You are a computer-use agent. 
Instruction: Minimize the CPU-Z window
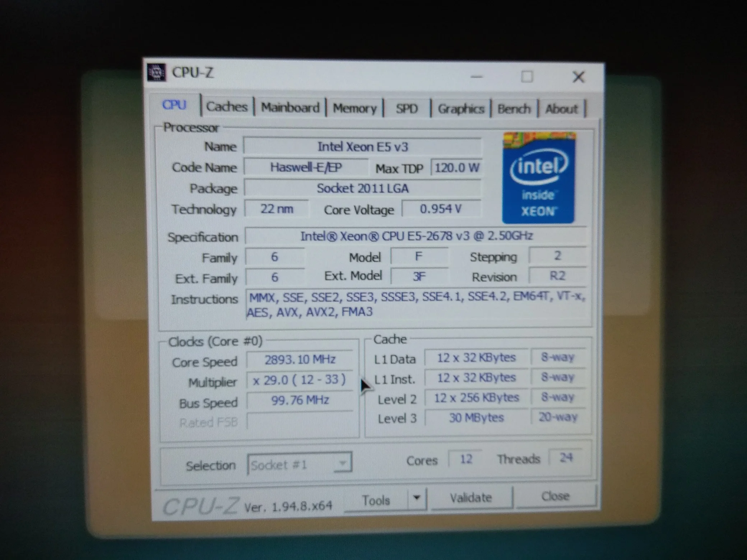477,76
